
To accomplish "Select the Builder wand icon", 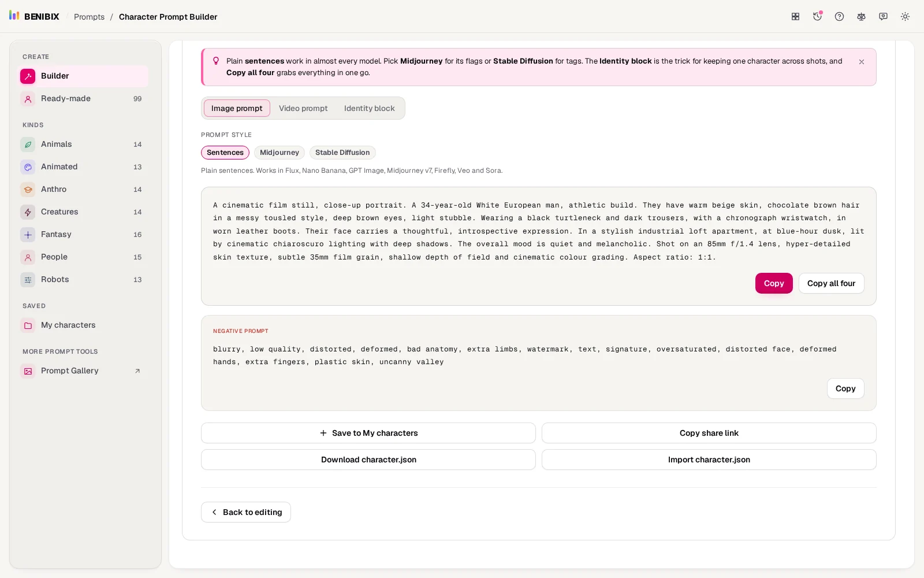I will coord(28,76).
